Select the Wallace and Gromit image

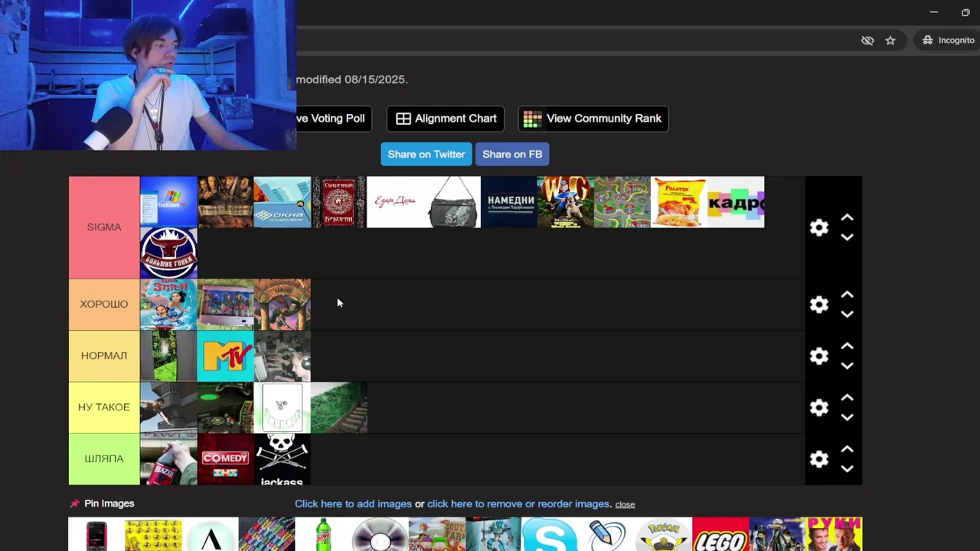(566, 202)
